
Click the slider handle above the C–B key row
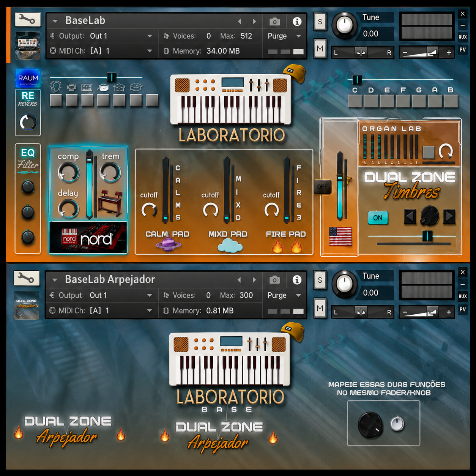(x=357, y=80)
